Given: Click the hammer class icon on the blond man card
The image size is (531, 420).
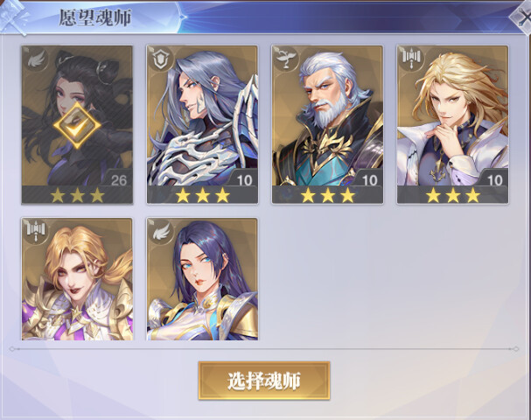Looking at the screenshot, I should tap(410, 59).
